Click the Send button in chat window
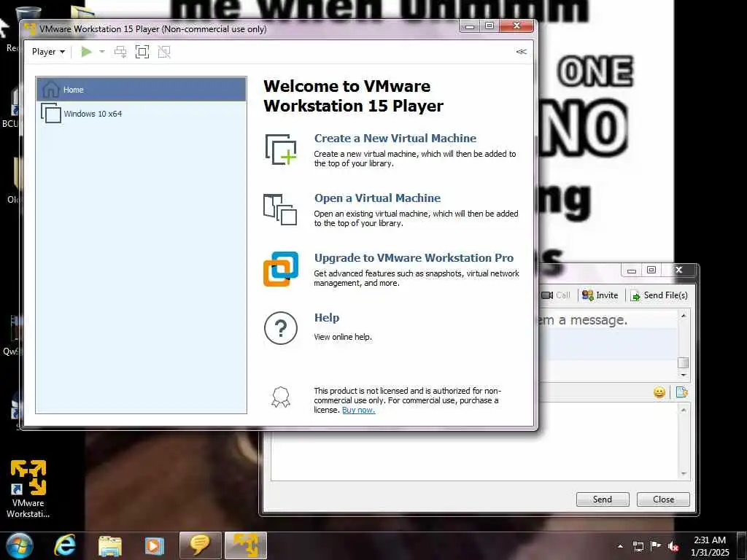 [603, 499]
